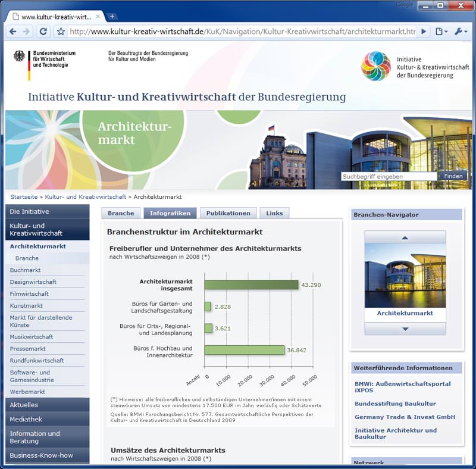This screenshot has height=469, width=476.
Task: Open Kultur- und Kreativwirtschaft sidebar section
Action: (48, 229)
